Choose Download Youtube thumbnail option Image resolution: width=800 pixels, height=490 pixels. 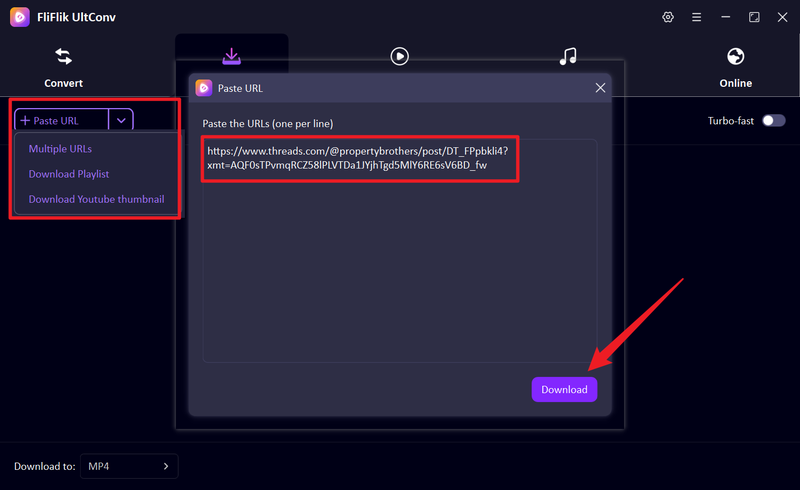point(96,199)
